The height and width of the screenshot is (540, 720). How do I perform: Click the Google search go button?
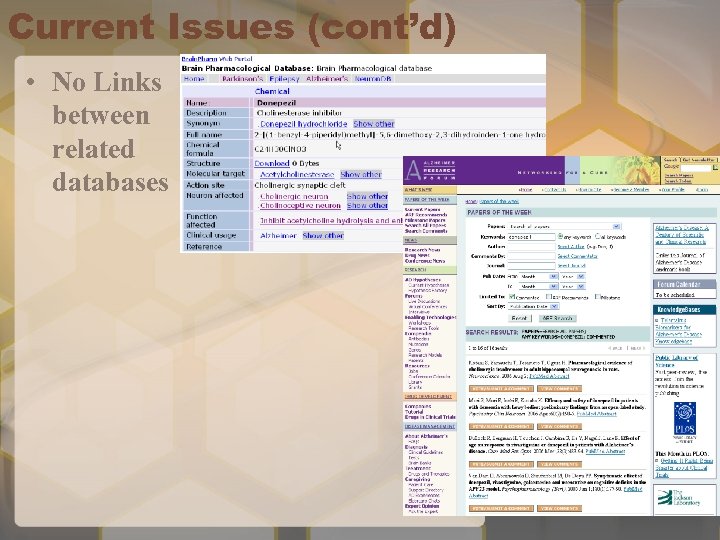click(x=715, y=169)
